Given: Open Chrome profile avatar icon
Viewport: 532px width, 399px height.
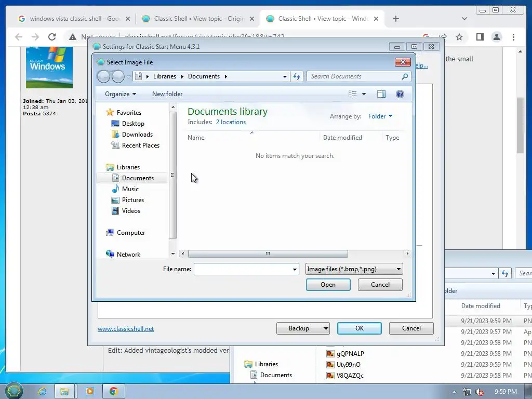Looking at the screenshot, I should point(496,37).
